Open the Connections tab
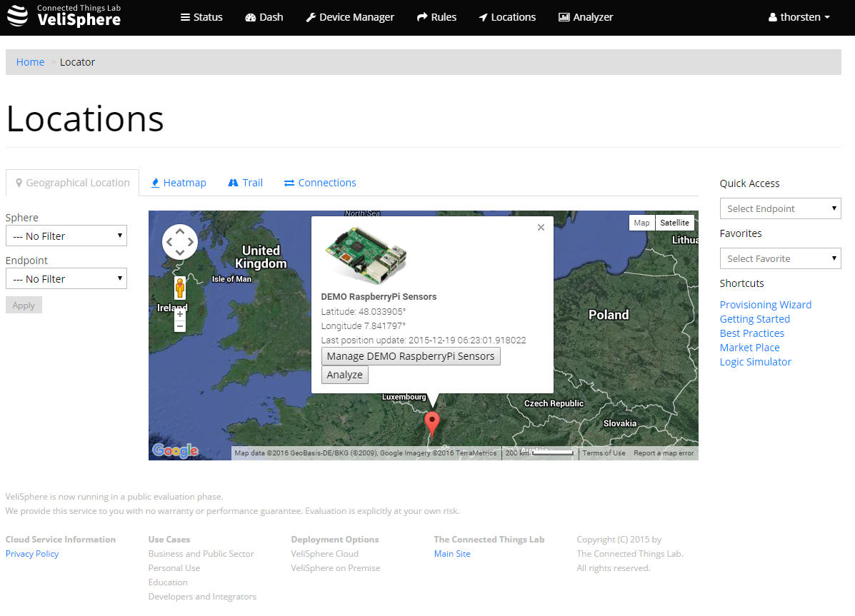Image resolution: width=855 pixels, height=616 pixels. tap(319, 183)
